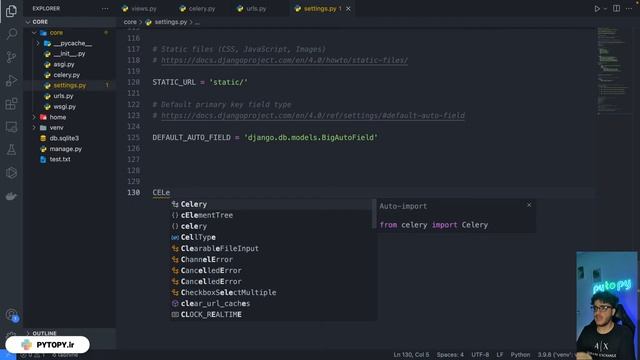Close the settings.py tab
This screenshot has width=640, height=360.
click(x=348, y=9)
